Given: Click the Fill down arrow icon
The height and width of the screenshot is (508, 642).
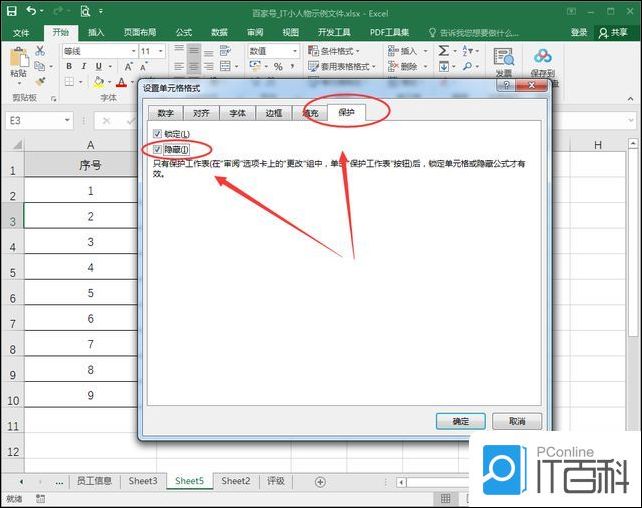Looking at the screenshot, I should pyautogui.click(x=444, y=66).
